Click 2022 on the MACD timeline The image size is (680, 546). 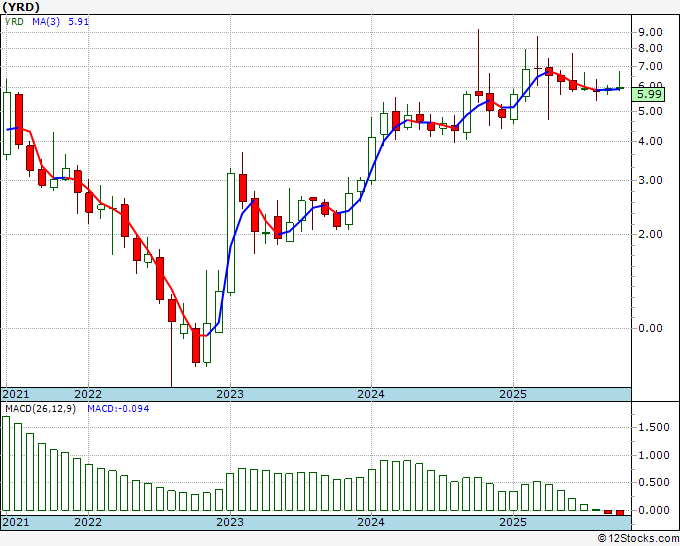(x=88, y=522)
